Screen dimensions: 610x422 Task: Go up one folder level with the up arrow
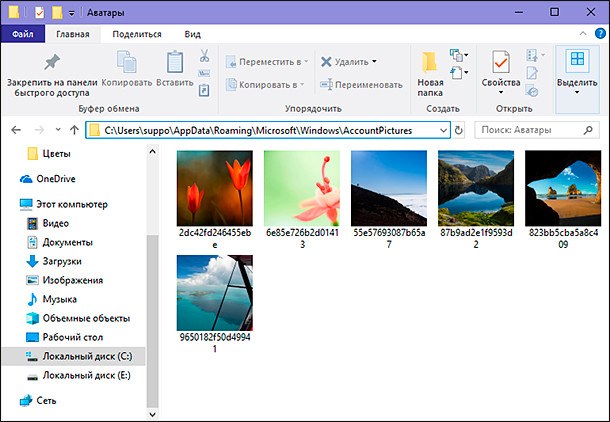[x=74, y=130]
